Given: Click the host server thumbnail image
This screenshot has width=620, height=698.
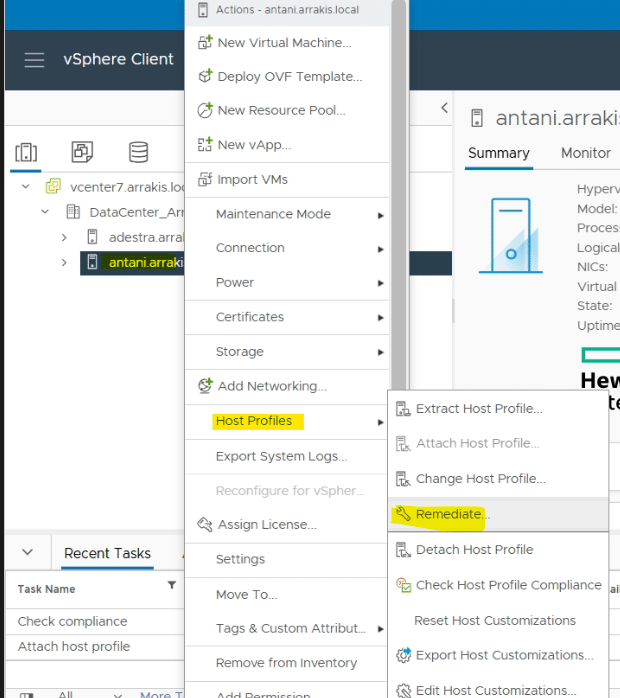Looking at the screenshot, I should (511, 235).
